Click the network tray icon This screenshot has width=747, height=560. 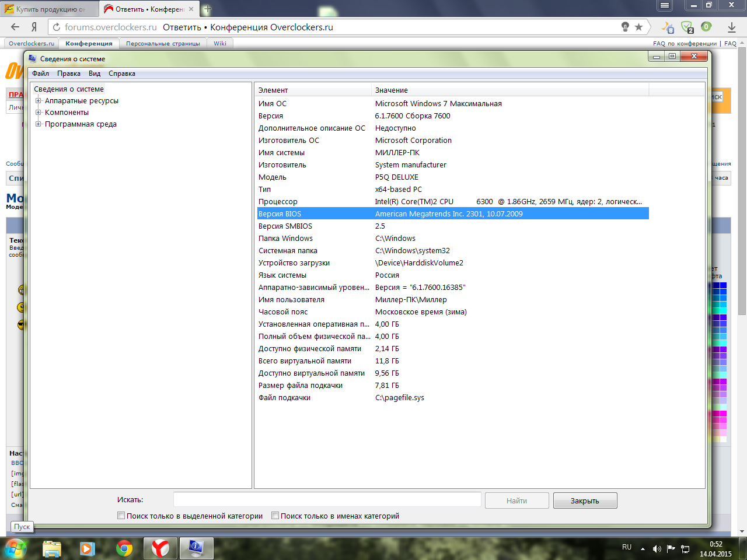point(685,548)
